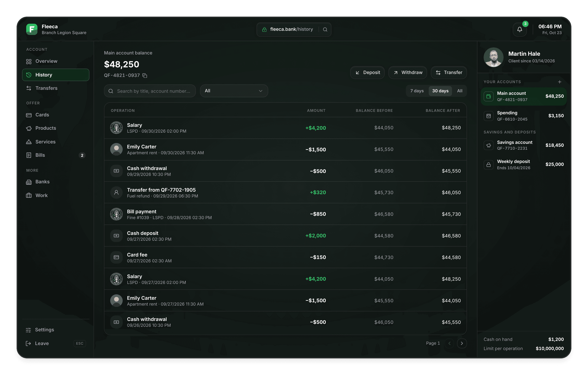Click Emily Carter avatar on 09/30 row
Image resolution: width=588 pixels, height=375 pixels.
coord(116,149)
